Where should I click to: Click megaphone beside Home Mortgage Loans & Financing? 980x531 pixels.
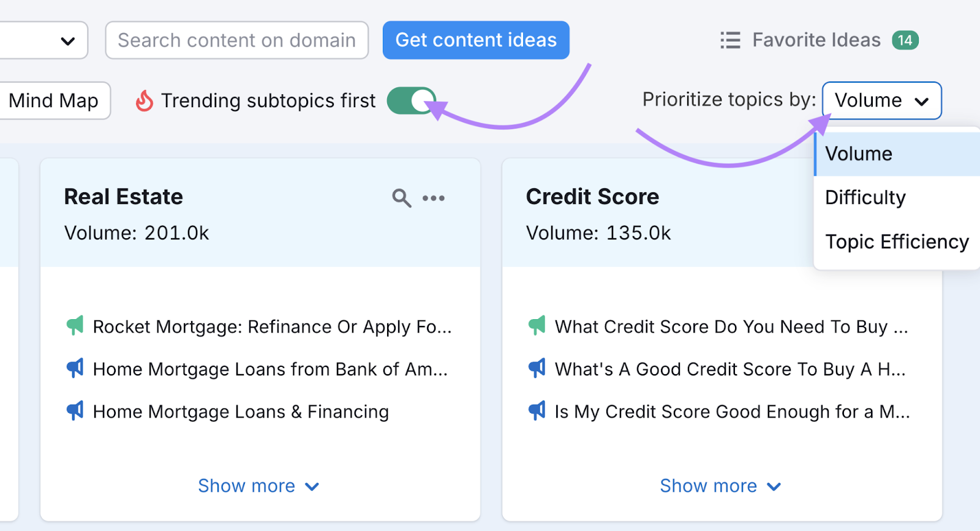click(75, 410)
